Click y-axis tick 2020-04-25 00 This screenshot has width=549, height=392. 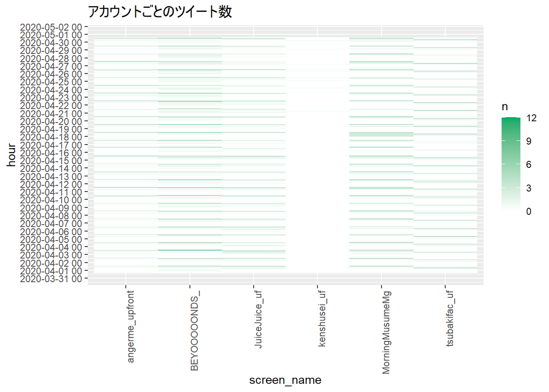tap(51, 82)
